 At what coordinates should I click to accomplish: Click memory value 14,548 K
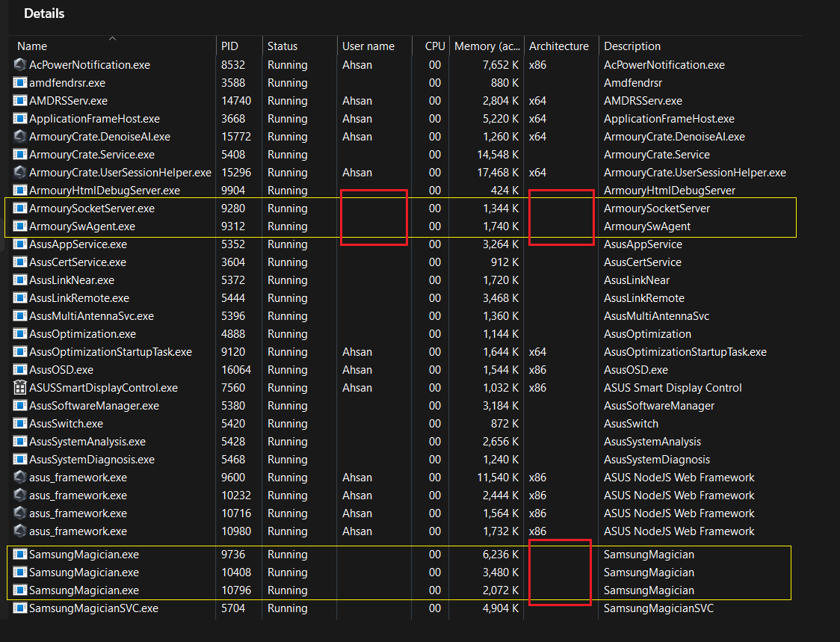pos(498,155)
